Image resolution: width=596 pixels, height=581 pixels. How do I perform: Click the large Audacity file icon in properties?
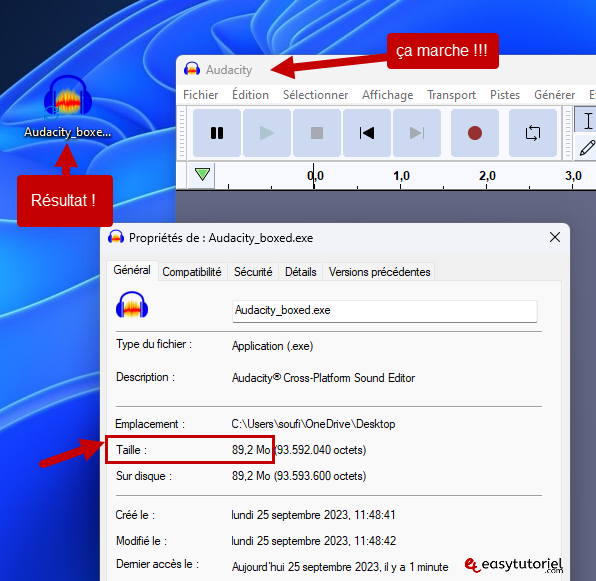[x=132, y=305]
